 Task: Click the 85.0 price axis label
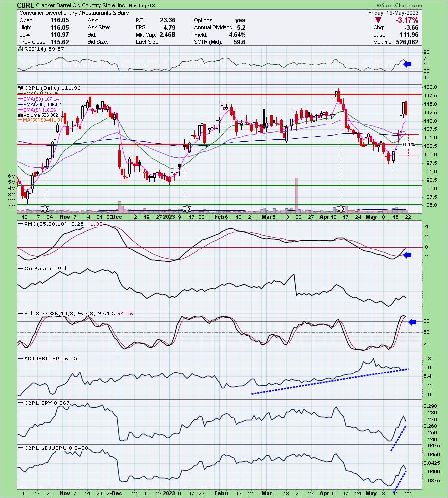[x=431, y=205]
